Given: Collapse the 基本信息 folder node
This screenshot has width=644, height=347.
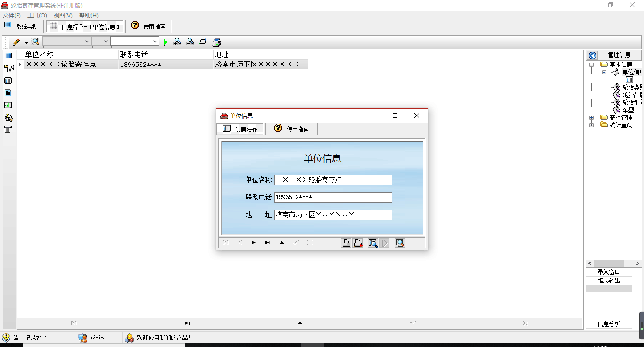Looking at the screenshot, I should click(591, 65).
